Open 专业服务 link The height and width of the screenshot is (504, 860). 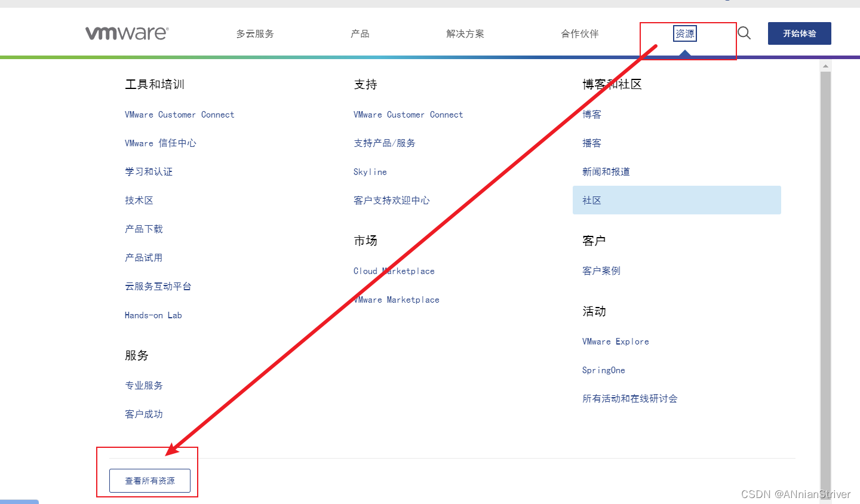tap(144, 386)
